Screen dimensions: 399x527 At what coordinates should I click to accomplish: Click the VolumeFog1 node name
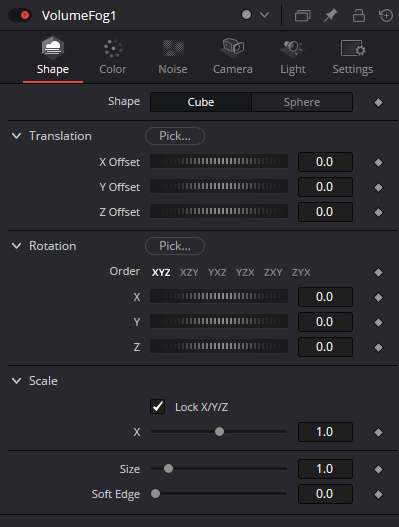click(79, 16)
